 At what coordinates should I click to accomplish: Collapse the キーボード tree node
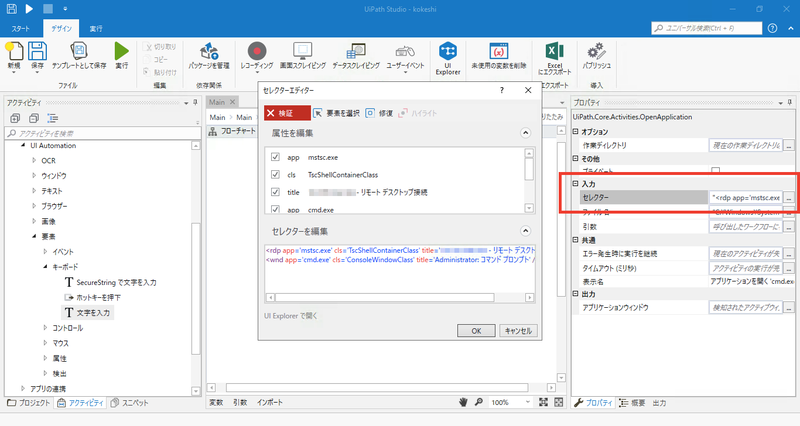click(x=45, y=266)
